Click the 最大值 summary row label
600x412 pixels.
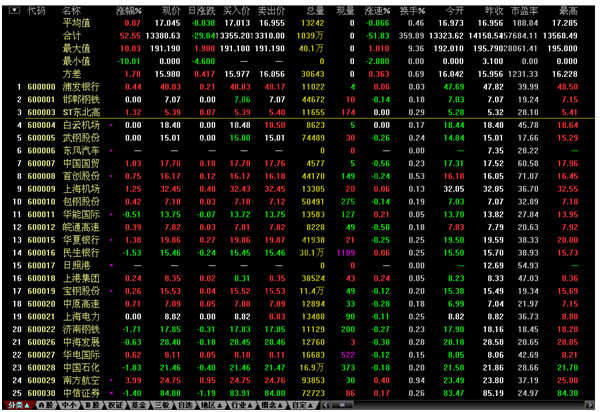76,49
